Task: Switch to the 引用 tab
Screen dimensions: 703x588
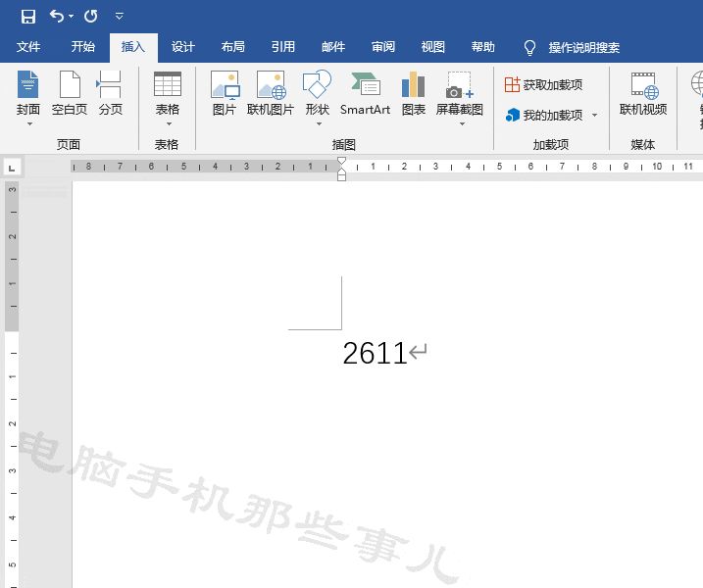Action: (283, 47)
